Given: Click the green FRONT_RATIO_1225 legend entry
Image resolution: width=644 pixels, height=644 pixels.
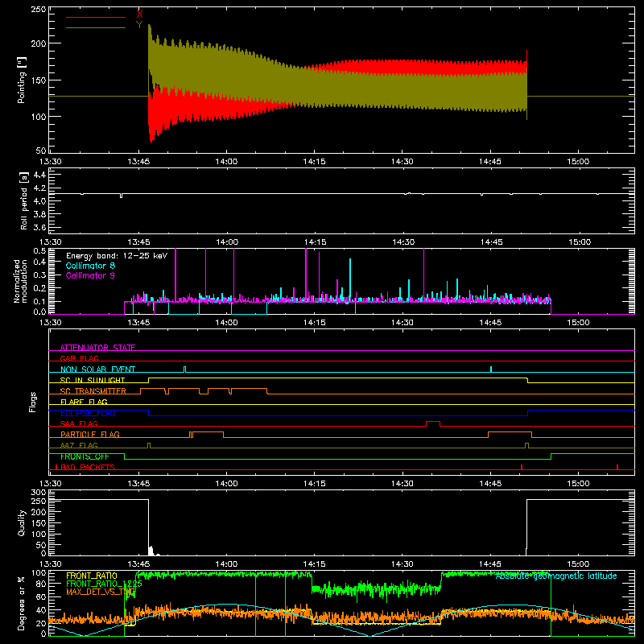Looking at the screenshot, I should [104, 583].
